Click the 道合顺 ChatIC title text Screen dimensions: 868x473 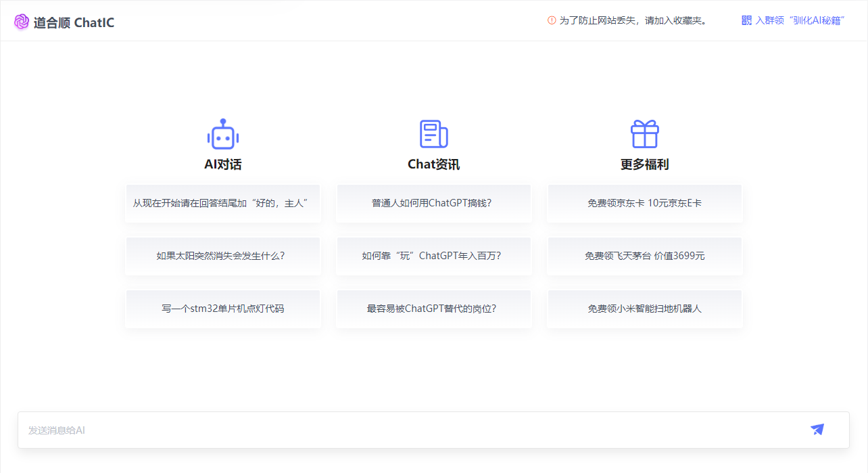coord(74,22)
